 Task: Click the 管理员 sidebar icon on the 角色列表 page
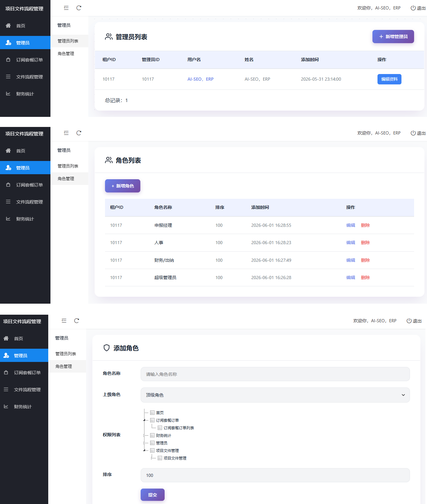click(8, 168)
